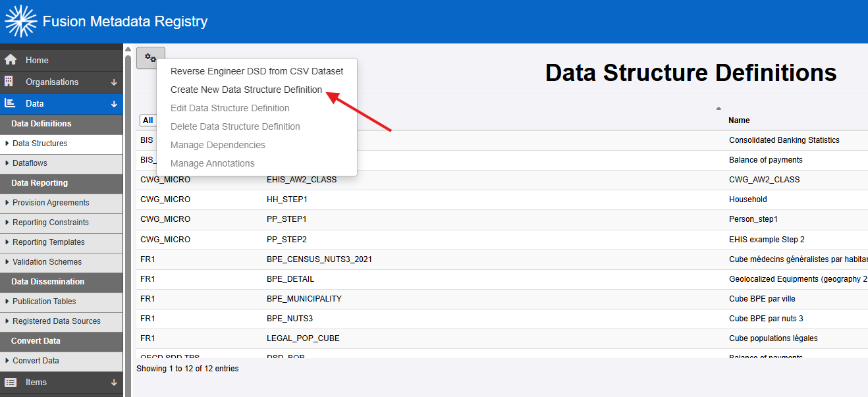
Task: Sort by the Name column header
Action: click(739, 120)
